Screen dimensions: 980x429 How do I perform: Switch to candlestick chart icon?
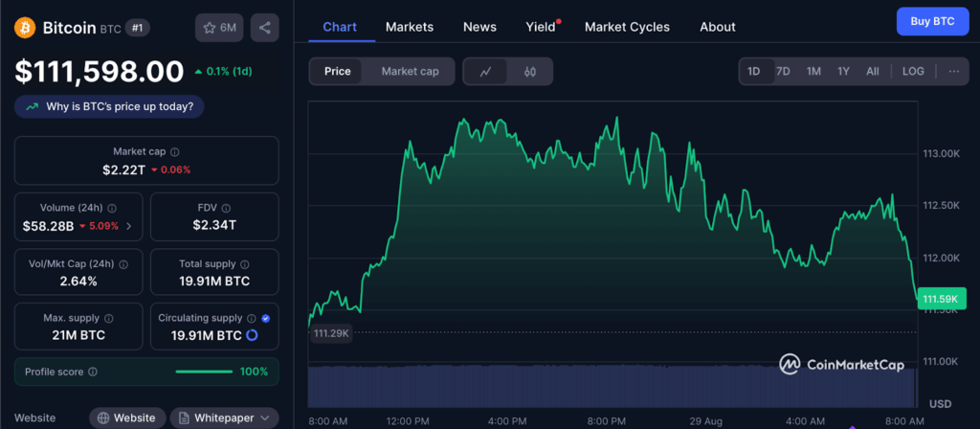click(x=530, y=71)
